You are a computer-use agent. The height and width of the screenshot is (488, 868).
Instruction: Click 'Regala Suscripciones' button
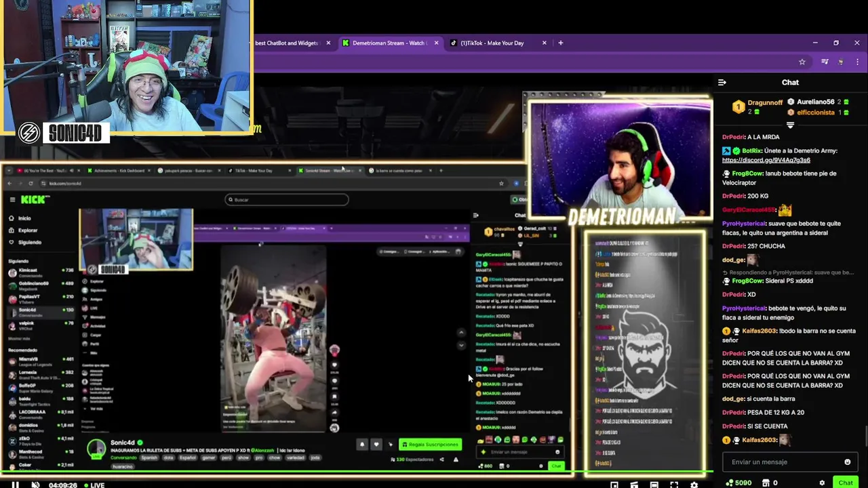click(431, 445)
